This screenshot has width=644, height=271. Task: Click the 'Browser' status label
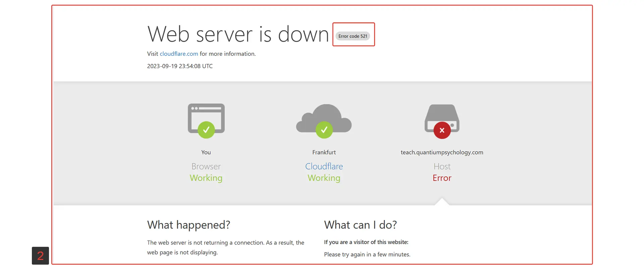[206, 166]
